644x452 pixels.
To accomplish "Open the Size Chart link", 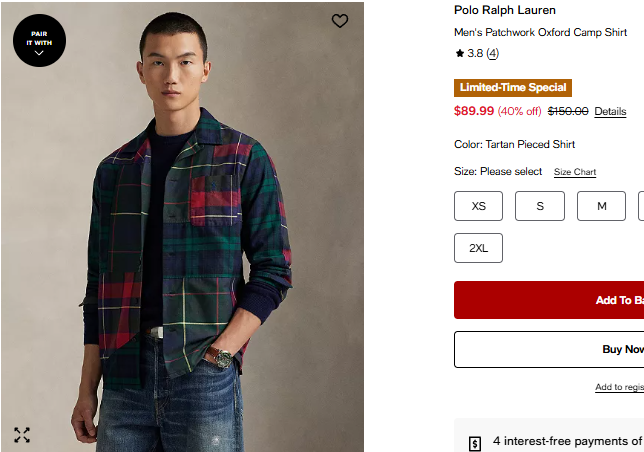I will click(575, 172).
